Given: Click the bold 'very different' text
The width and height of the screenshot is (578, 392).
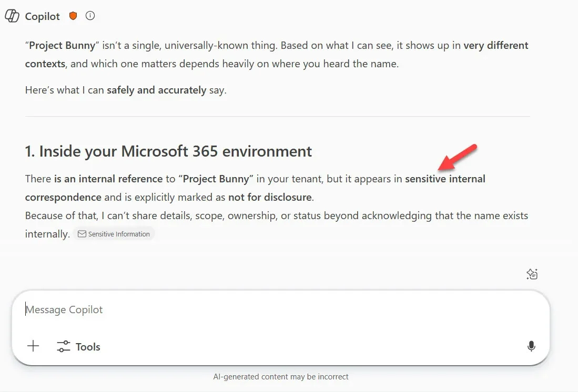Looking at the screenshot, I should pyautogui.click(x=495, y=45).
